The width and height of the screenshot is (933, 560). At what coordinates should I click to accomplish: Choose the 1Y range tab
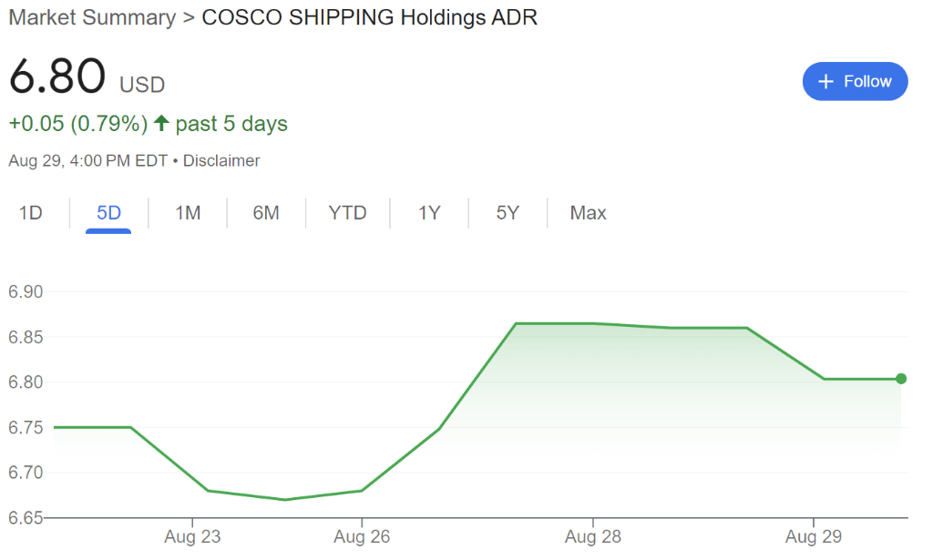pyautogui.click(x=429, y=213)
